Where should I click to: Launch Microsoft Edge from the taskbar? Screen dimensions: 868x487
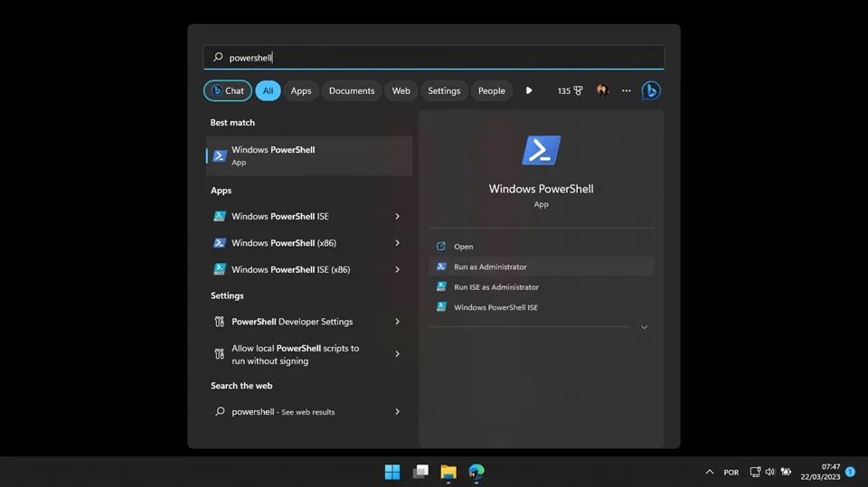click(476, 472)
